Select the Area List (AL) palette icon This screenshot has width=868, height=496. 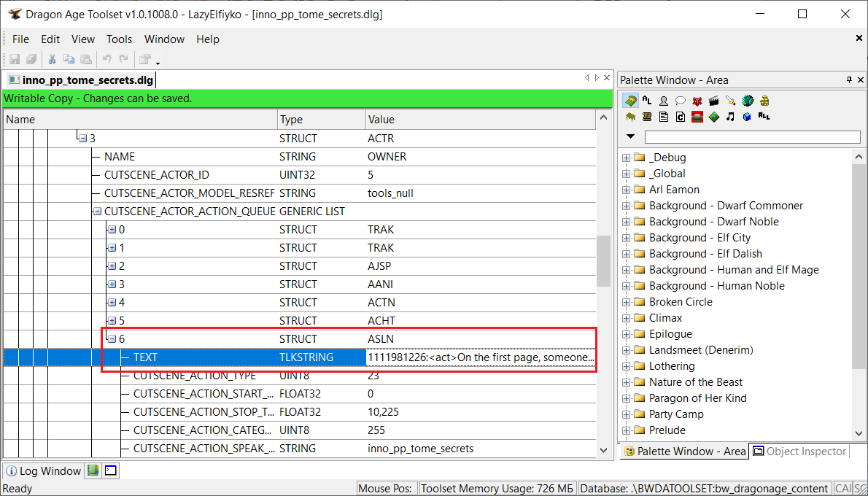coord(647,101)
